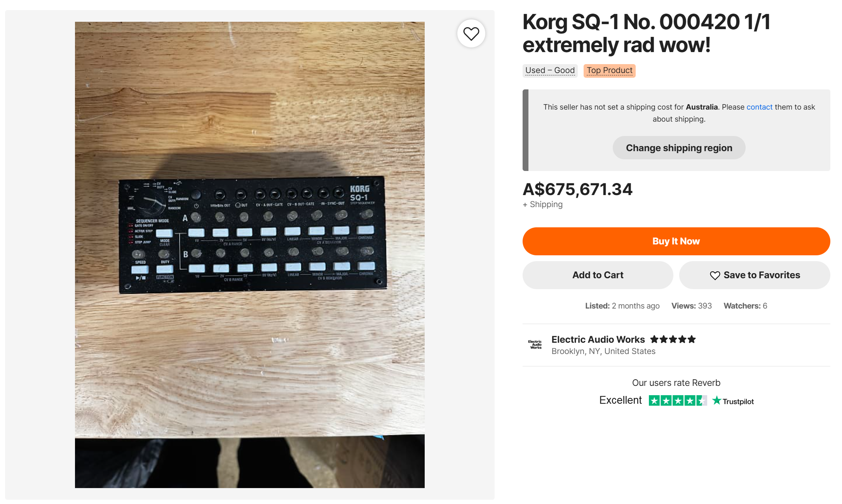
Task: Click the seller's five-star rating
Action: tap(673, 339)
